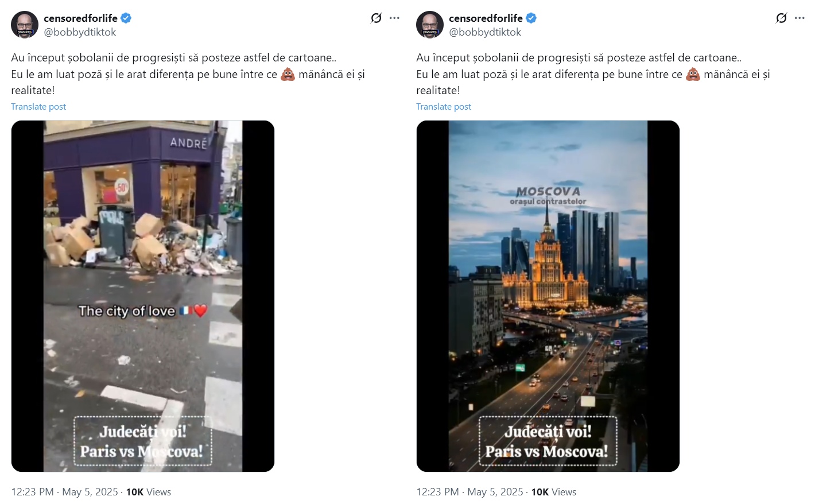Click @bobbydtiktok handle on left post
The width and height of the screenshot is (815, 504).
coord(80,32)
